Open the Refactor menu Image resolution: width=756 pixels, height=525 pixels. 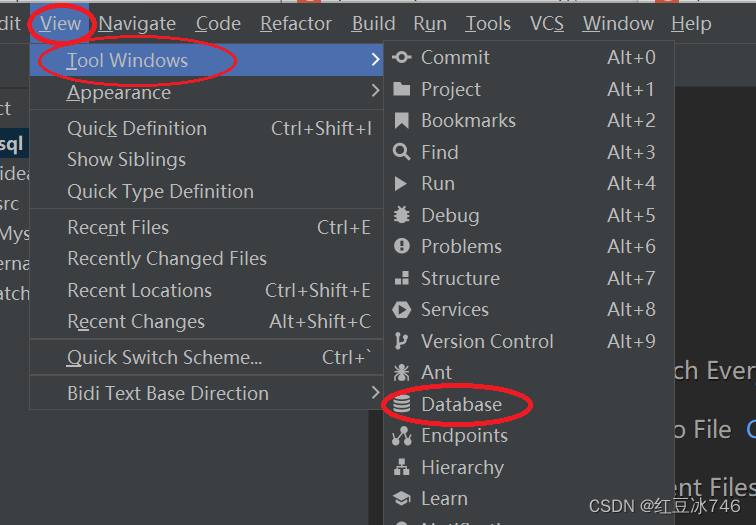click(296, 24)
